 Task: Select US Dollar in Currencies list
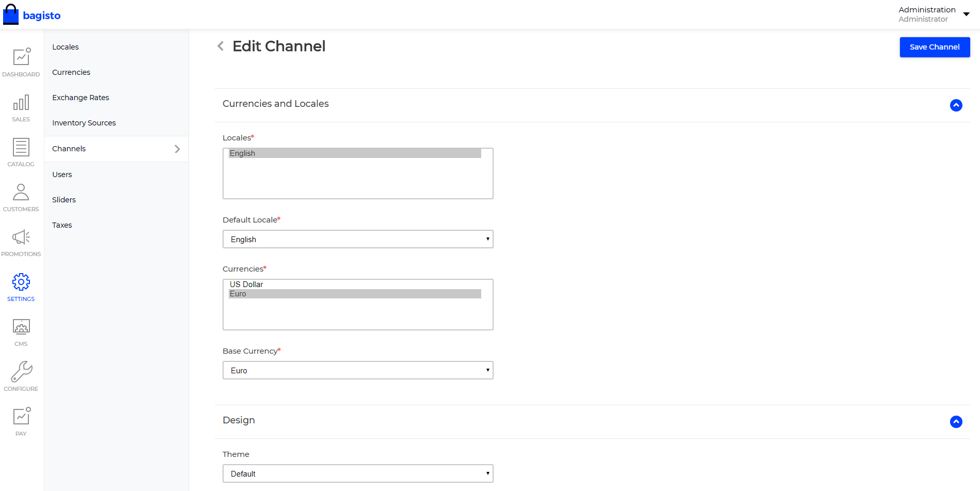(355, 284)
